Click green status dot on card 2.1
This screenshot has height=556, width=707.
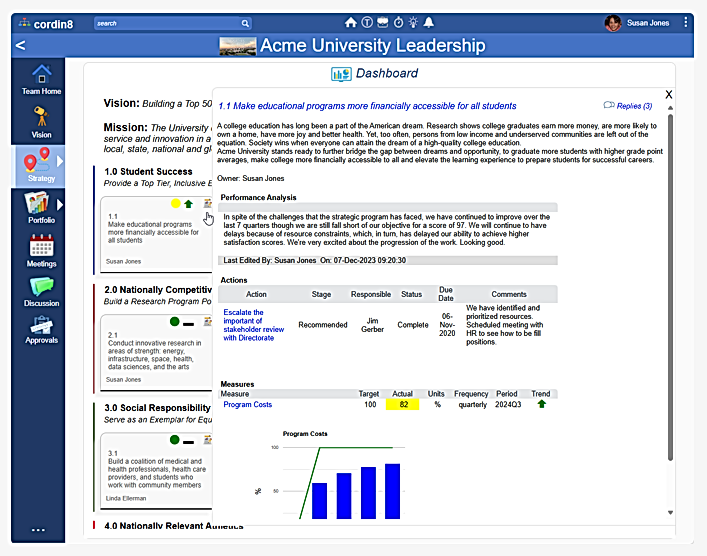[x=174, y=322]
